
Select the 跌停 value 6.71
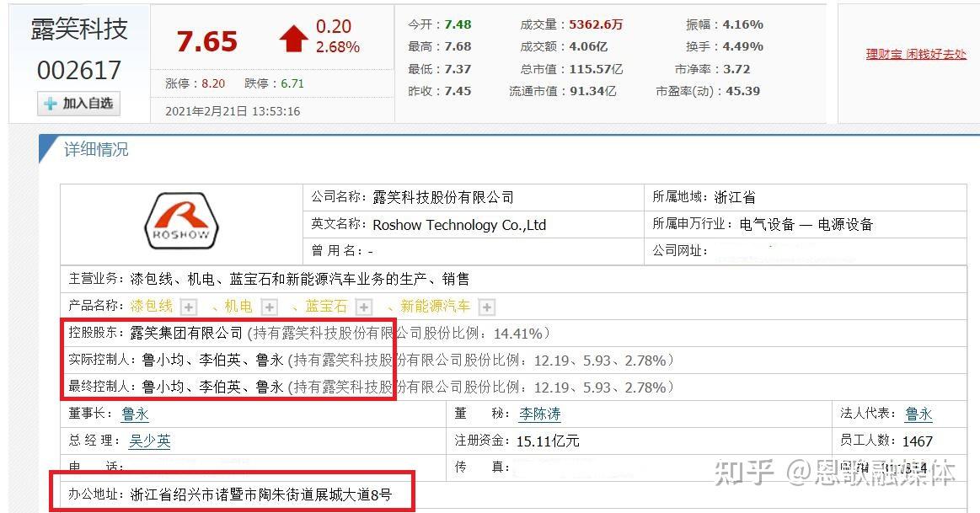292,83
